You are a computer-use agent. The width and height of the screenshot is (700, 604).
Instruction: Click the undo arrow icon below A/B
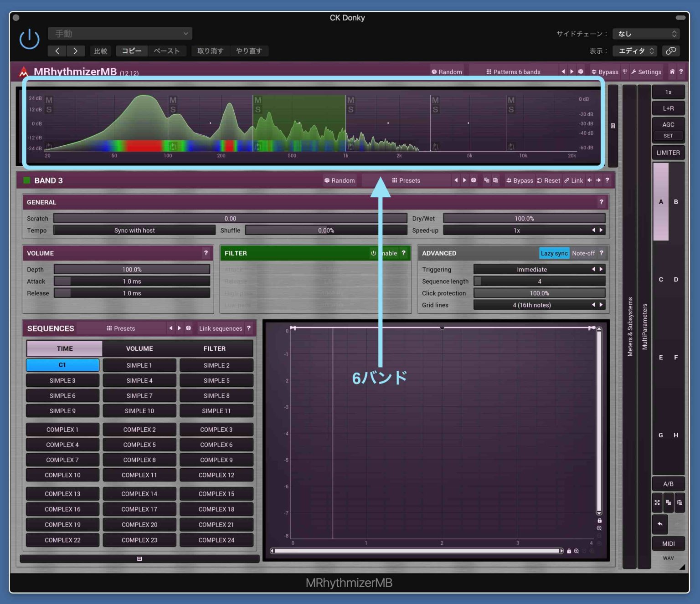click(x=659, y=524)
